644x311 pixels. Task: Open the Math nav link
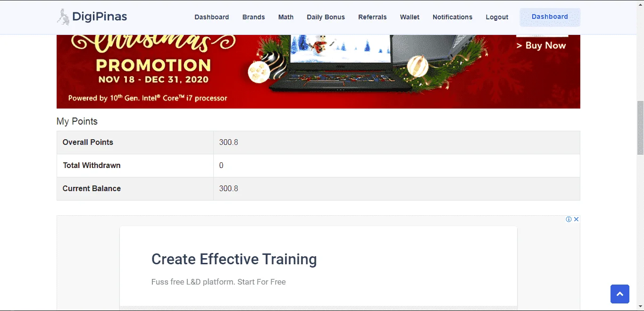[286, 17]
